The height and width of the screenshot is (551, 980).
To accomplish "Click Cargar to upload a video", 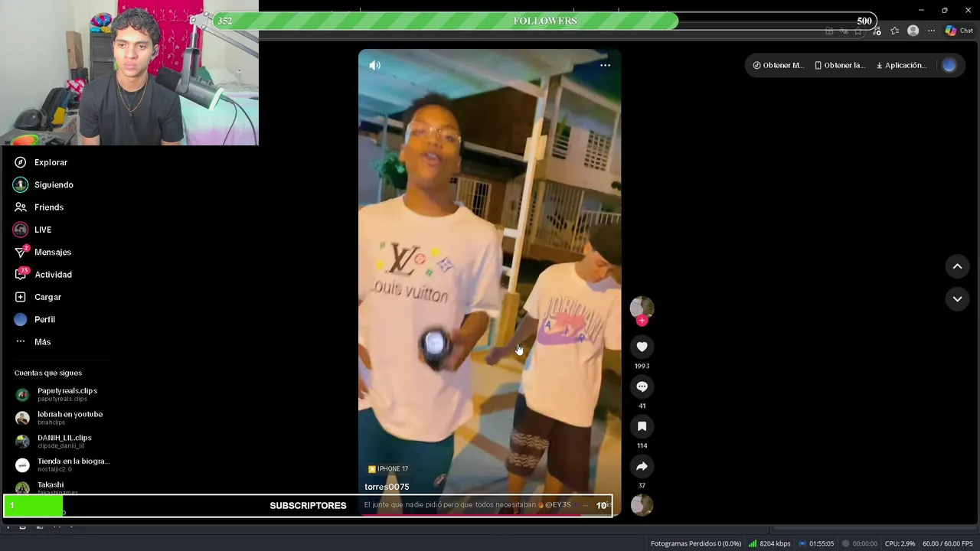I will (38, 297).
